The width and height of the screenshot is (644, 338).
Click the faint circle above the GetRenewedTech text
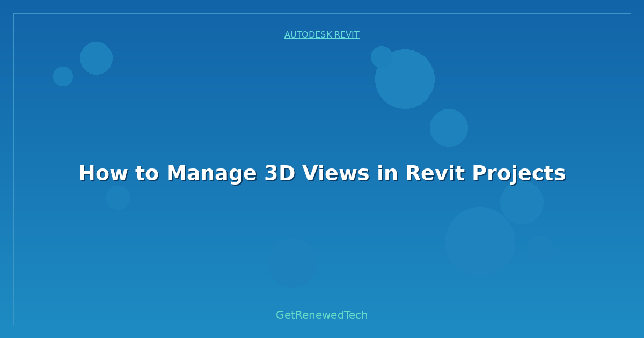click(294, 263)
